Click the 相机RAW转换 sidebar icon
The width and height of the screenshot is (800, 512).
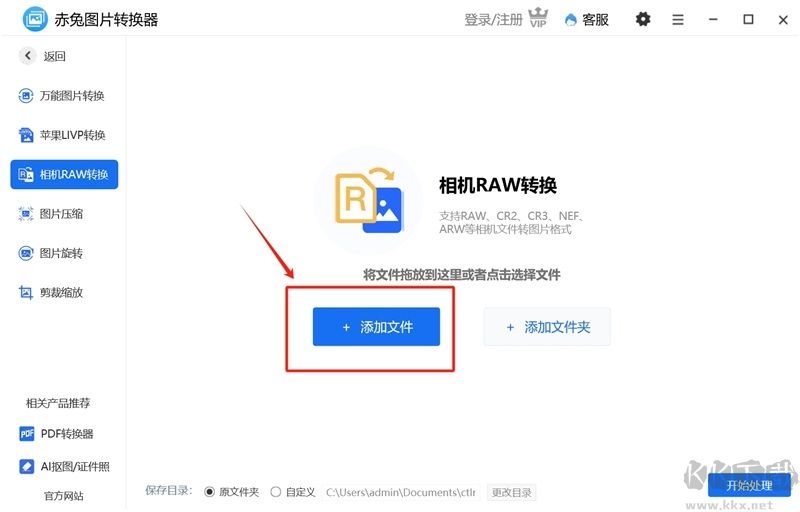[26, 174]
